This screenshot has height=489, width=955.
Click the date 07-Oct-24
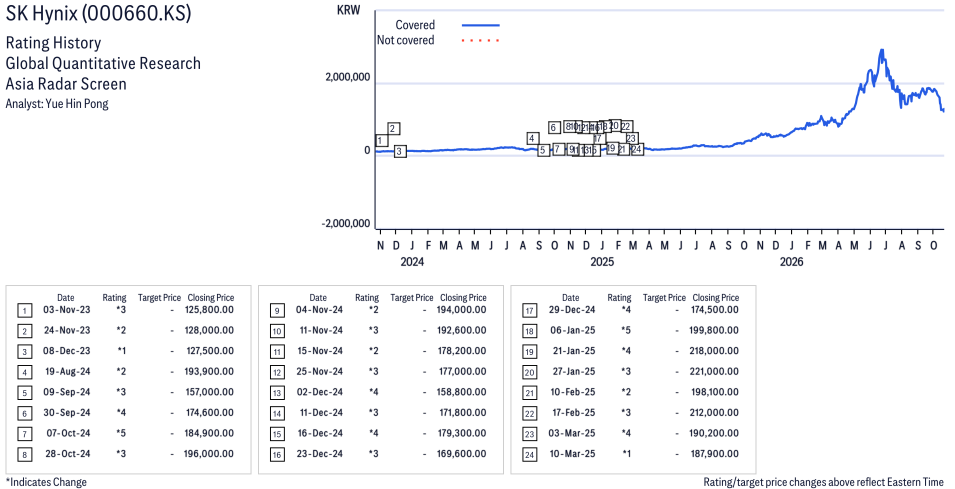(68, 433)
